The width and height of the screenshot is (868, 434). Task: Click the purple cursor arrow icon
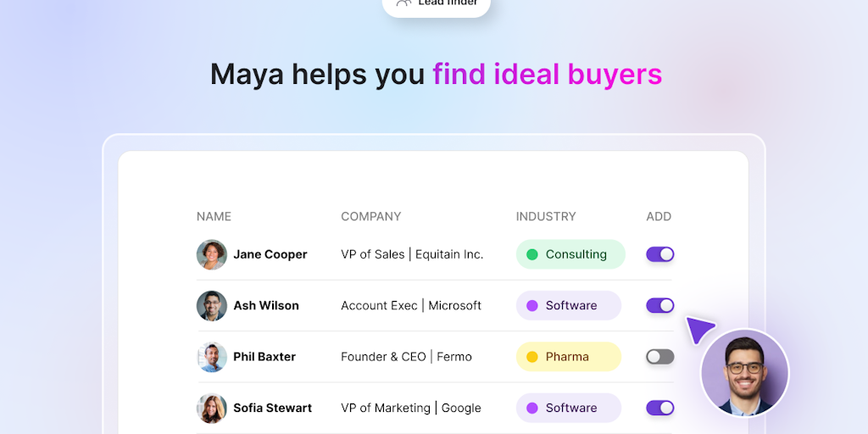point(699,329)
